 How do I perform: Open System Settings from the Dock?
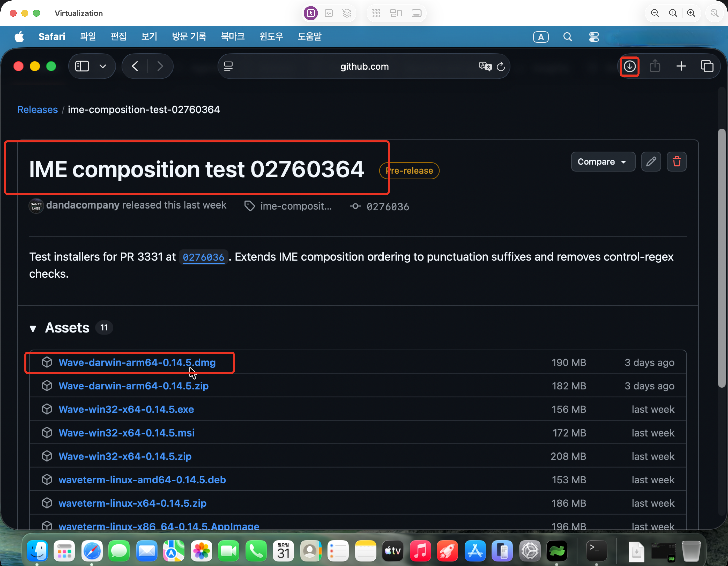529,550
